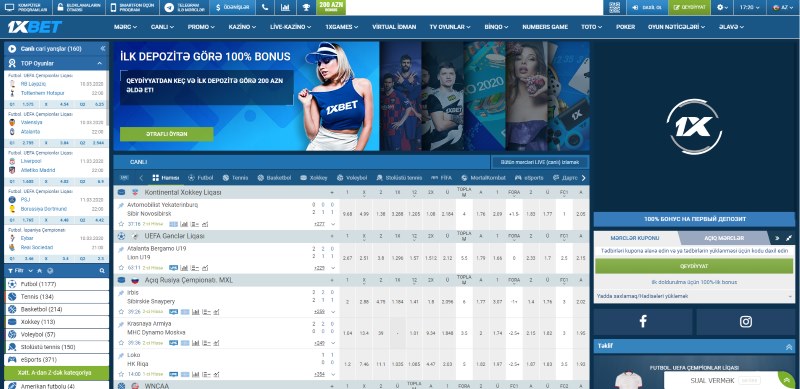Pin the Loko vs HK Riqa match
Image resolution: width=800 pixels, height=389 pixels.
tap(121, 355)
